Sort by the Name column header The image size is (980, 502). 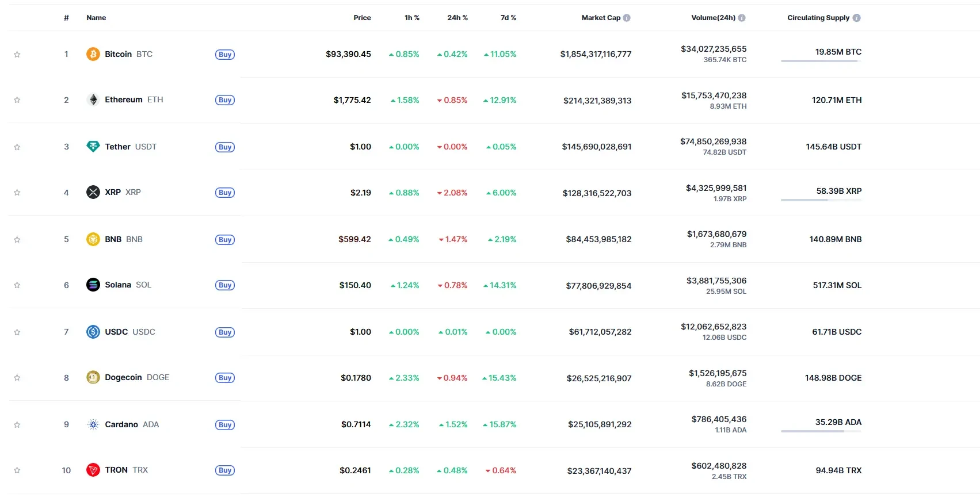tap(96, 18)
